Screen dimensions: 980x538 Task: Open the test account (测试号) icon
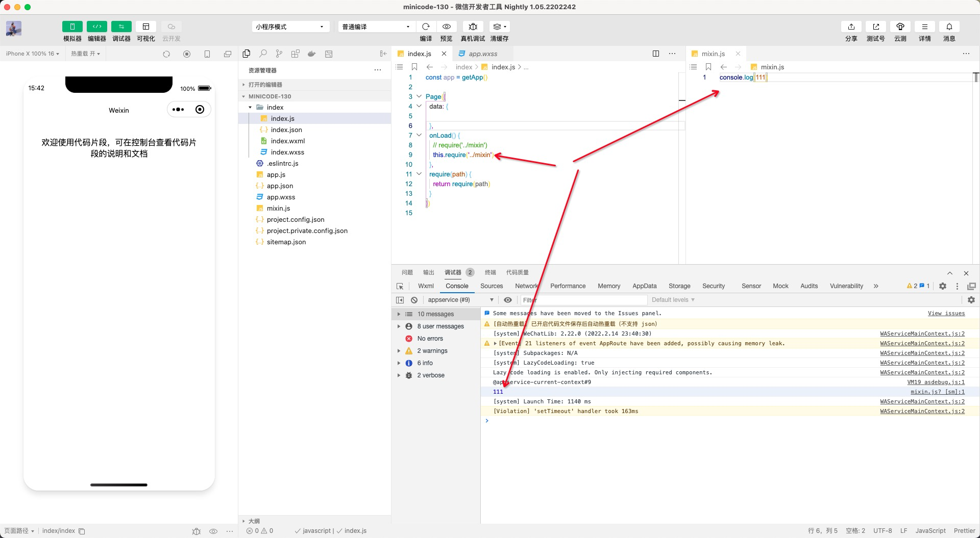(x=875, y=27)
